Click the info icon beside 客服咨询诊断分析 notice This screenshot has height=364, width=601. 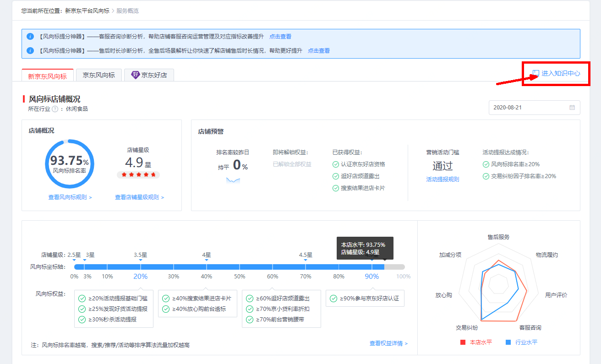click(30, 37)
